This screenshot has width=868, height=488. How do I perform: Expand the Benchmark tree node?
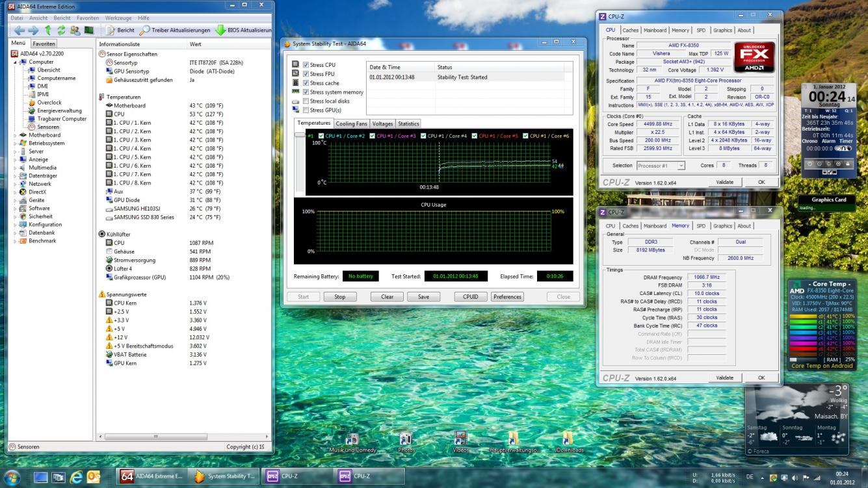[x=16, y=241]
